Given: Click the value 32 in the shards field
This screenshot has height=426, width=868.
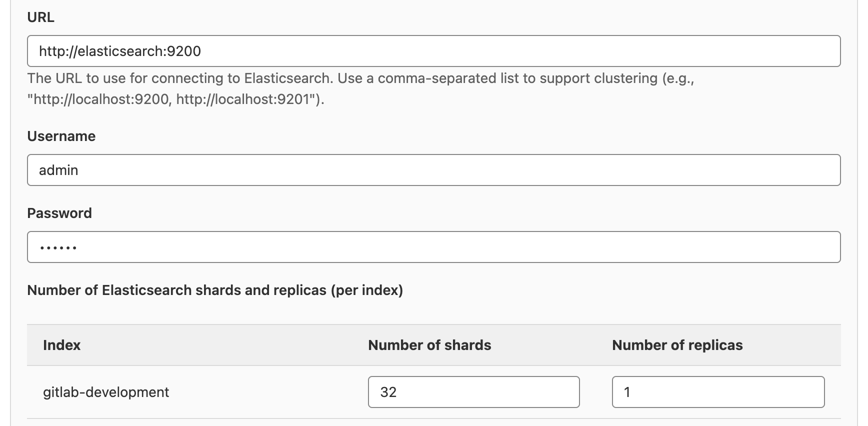Looking at the screenshot, I should click(x=389, y=392).
